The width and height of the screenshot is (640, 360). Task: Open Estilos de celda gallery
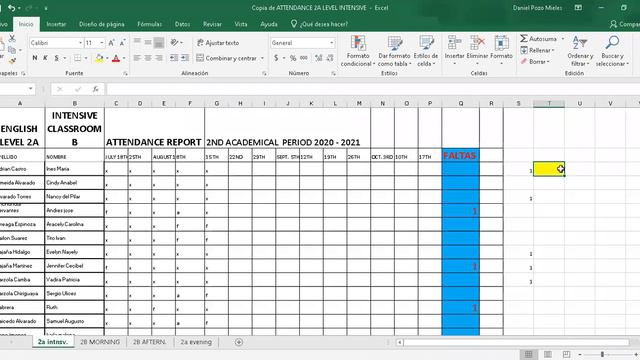point(426,51)
